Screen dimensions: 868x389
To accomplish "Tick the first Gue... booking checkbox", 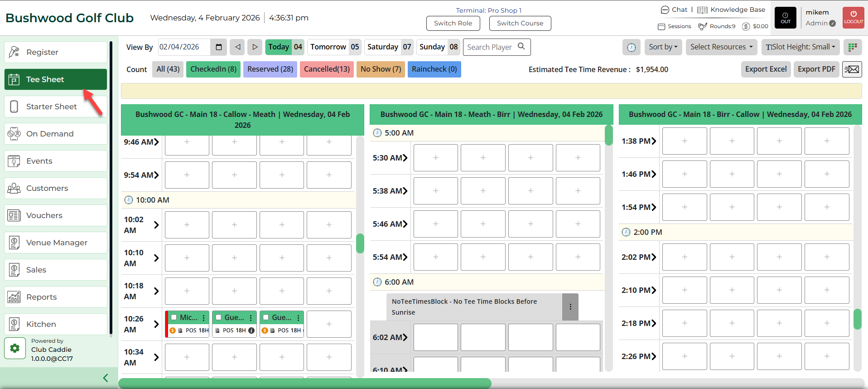I will point(219,317).
